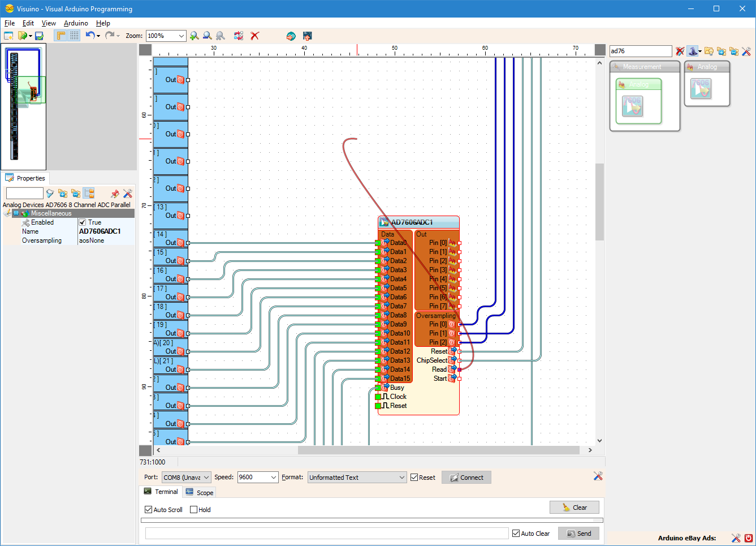The height and width of the screenshot is (546, 756).
Task: Select the Zoom In magnifier tool
Action: (195, 36)
